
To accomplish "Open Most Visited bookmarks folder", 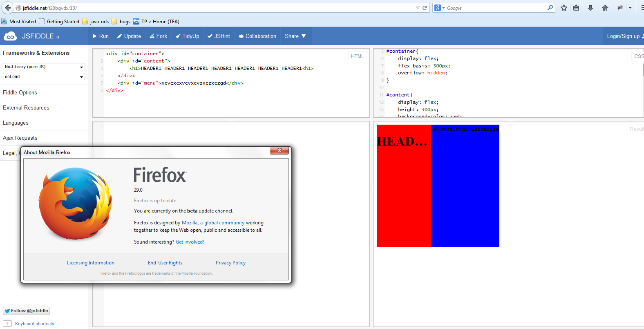I will pyautogui.click(x=19, y=21).
